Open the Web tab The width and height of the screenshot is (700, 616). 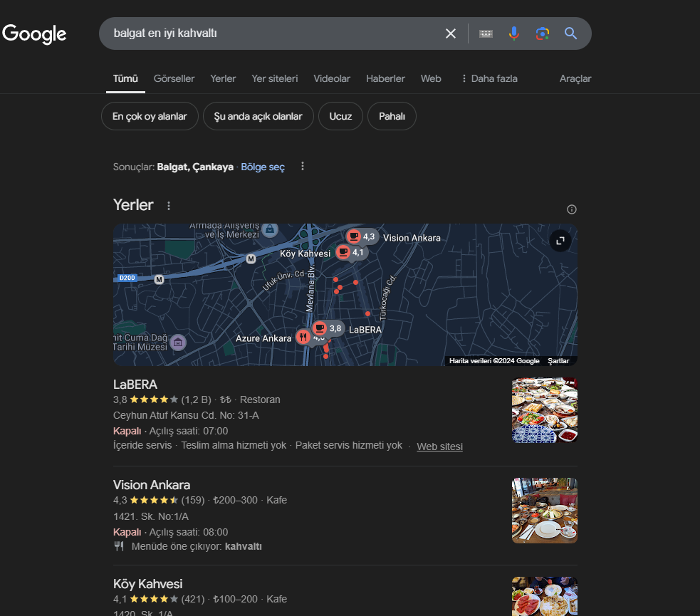(x=431, y=78)
